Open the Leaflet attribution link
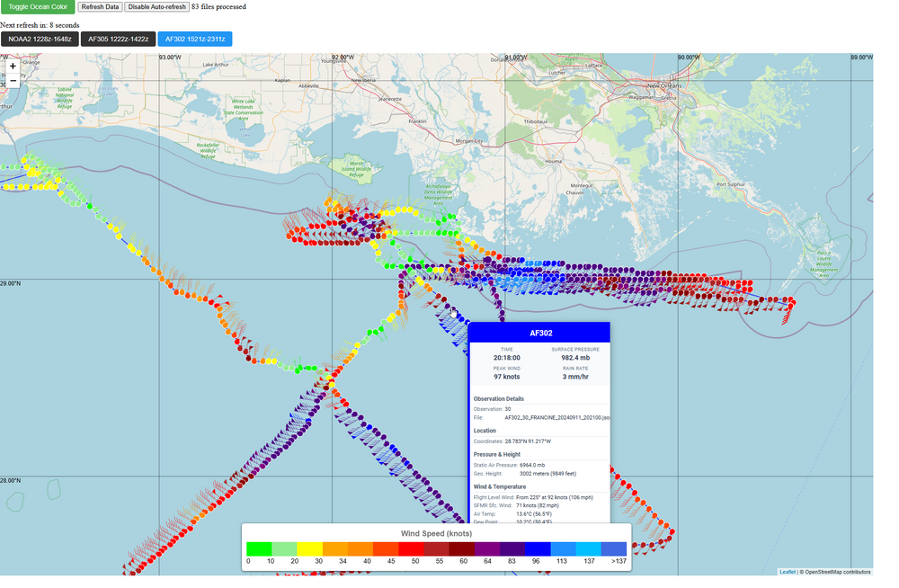 pyautogui.click(x=787, y=571)
